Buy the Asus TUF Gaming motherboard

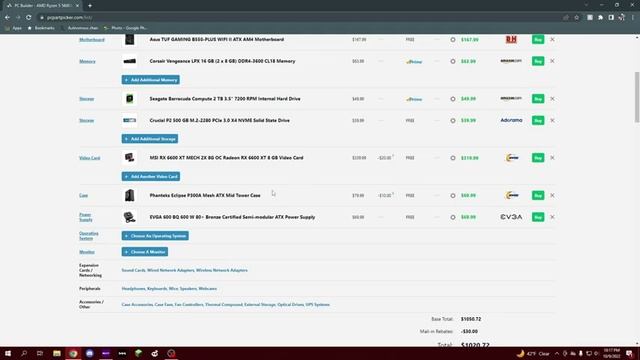coord(538,40)
